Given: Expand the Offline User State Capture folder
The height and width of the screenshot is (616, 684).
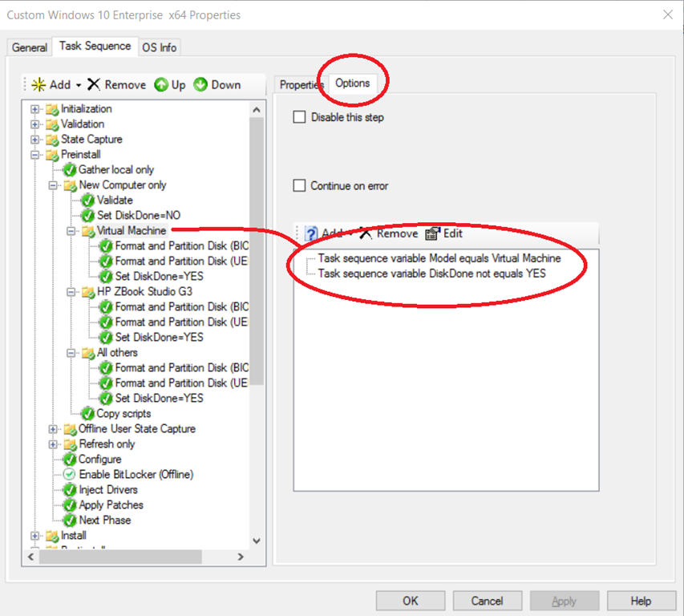Looking at the screenshot, I should (x=53, y=429).
